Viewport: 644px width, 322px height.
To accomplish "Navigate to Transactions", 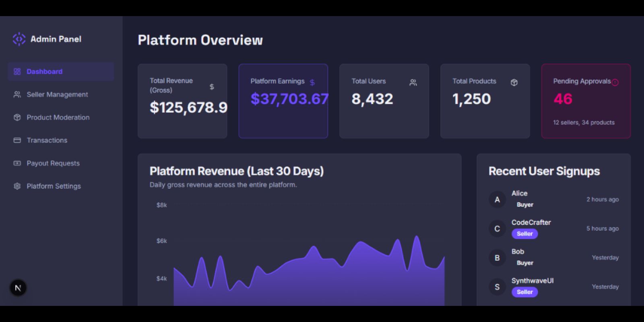I will pos(47,140).
